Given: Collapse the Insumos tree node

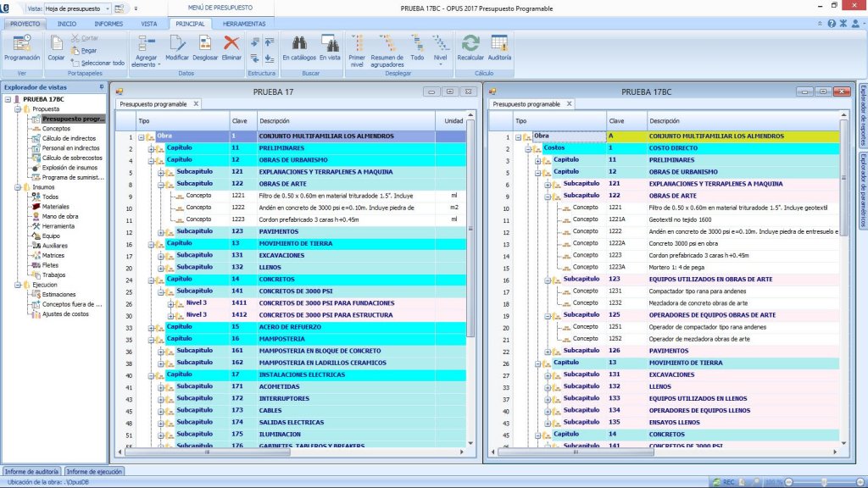Looking at the screenshot, I should [x=18, y=187].
